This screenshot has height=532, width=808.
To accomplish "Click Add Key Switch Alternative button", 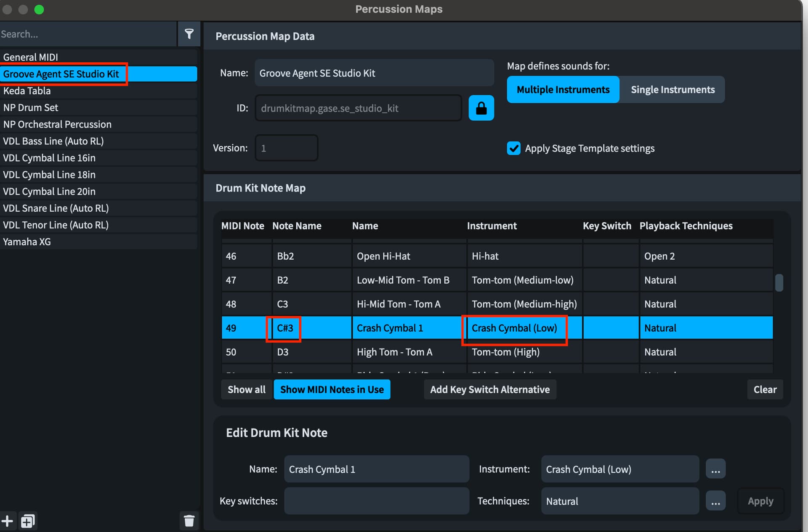I will (489, 390).
